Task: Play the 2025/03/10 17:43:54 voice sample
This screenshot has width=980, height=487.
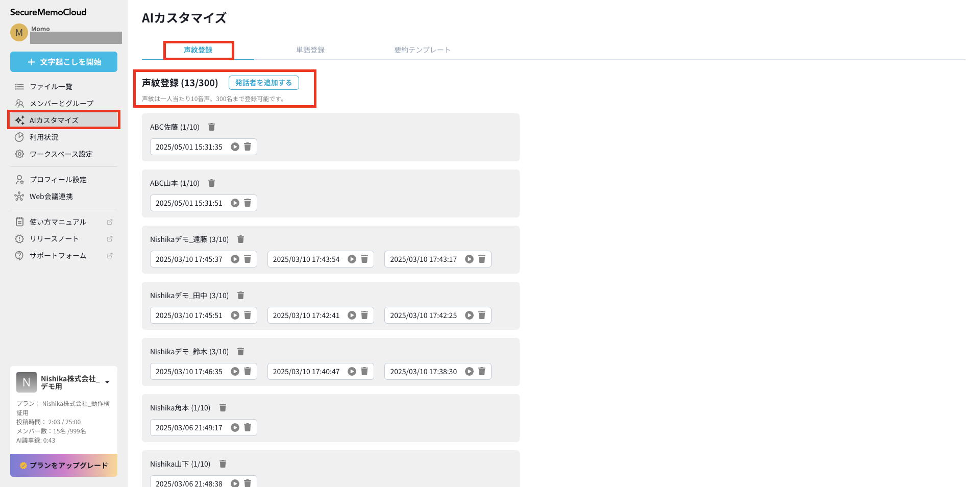Action: (352, 259)
